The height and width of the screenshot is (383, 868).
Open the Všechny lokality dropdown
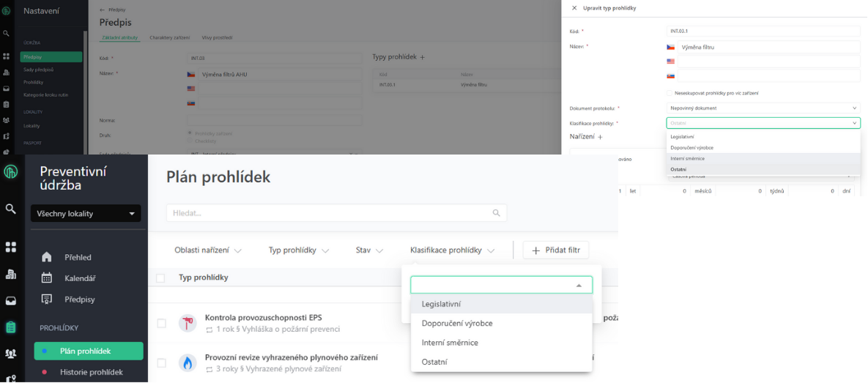pos(86,214)
